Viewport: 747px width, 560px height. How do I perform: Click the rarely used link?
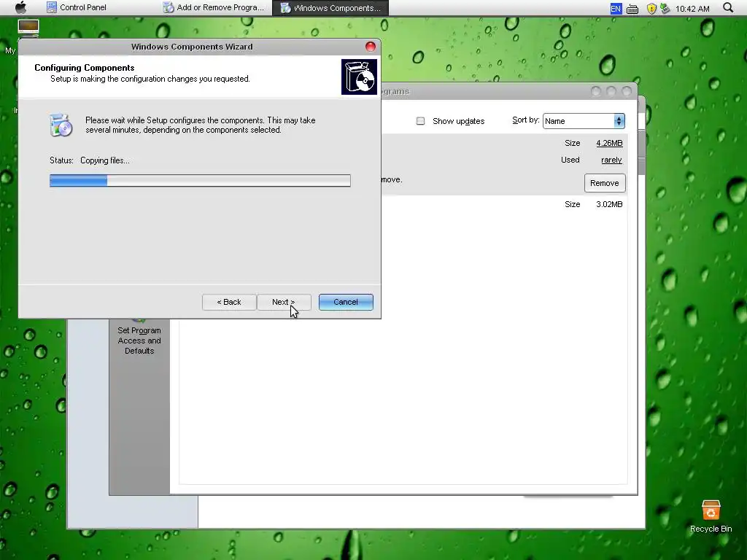pyautogui.click(x=612, y=160)
